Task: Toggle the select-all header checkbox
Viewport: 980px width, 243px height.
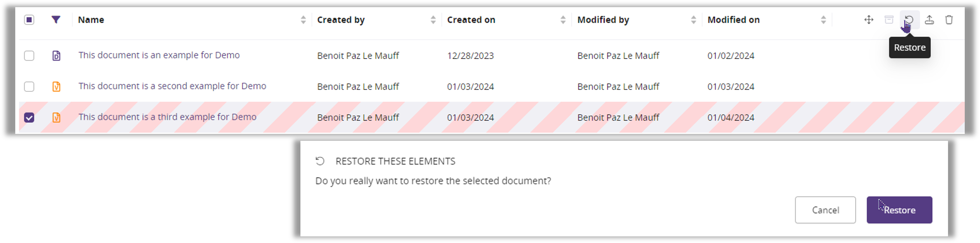Action: pyautogui.click(x=29, y=19)
